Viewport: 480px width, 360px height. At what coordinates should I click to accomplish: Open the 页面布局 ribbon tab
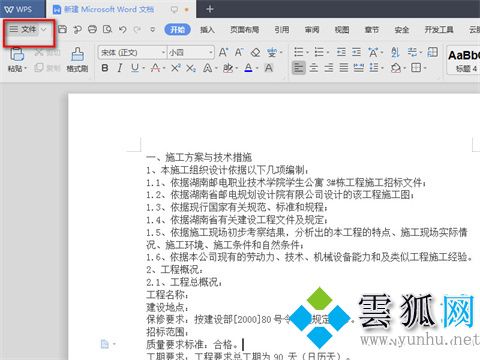pos(245,29)
